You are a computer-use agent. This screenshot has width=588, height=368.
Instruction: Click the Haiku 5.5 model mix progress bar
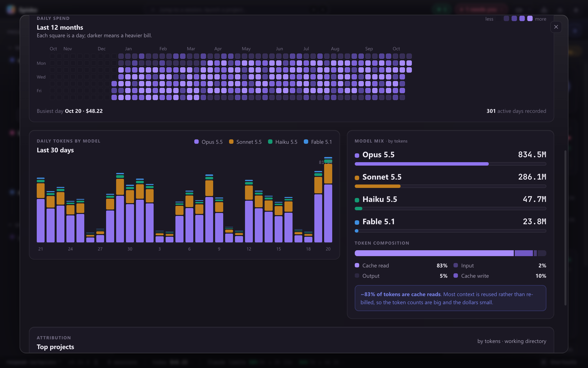click(x=450, y=209)
